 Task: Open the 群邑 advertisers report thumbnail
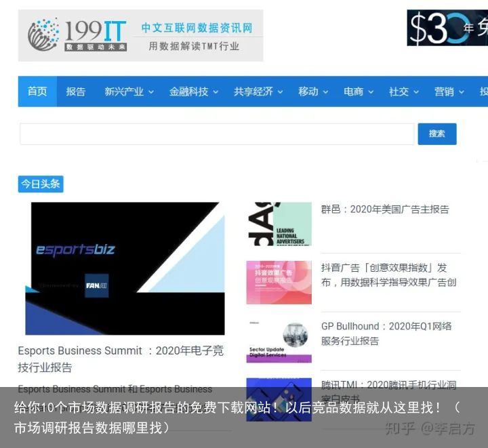tap(279, 224)
